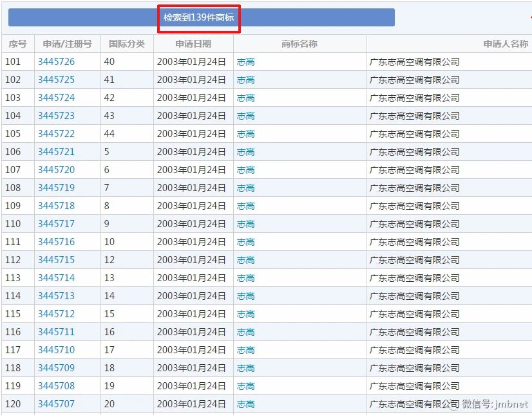The image size is (532, 415).
Task: Click 志高 trademark name in row 112
Action: click(245, 260)
